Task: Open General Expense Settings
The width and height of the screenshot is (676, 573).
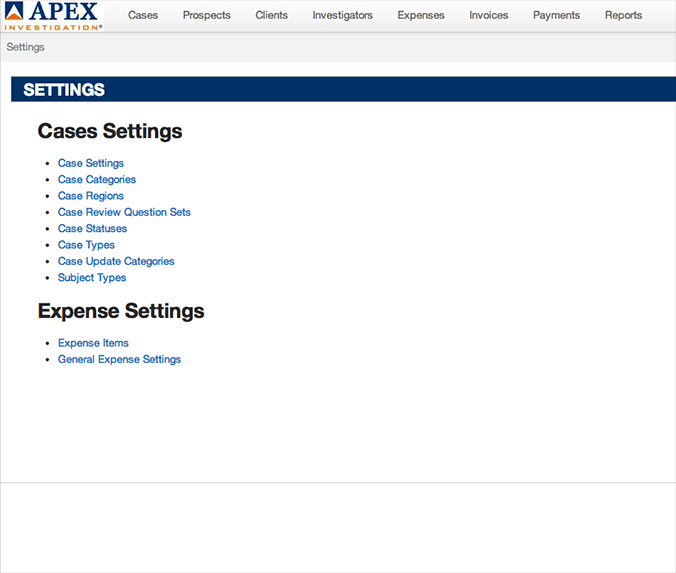Action: 119,359
